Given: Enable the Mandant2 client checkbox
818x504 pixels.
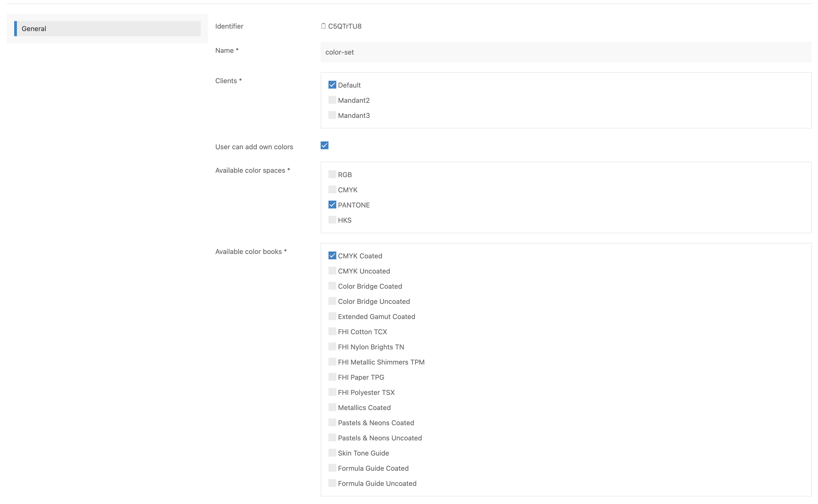Looking at the screenshot, I should [332, 100].
